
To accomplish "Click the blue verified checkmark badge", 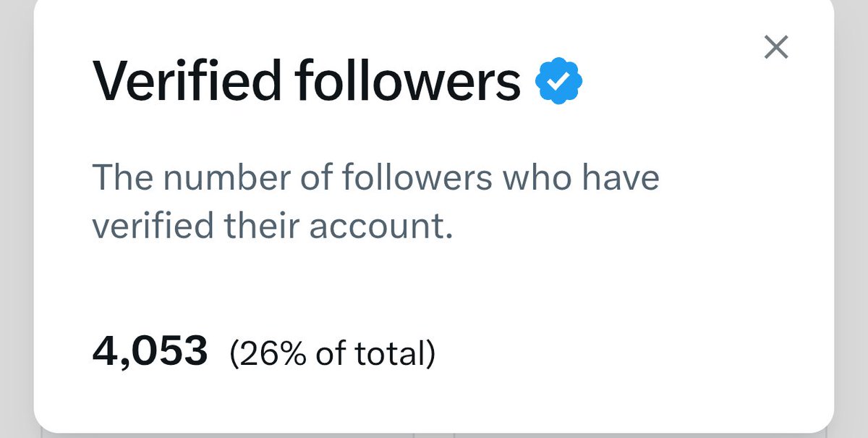I will pos(559,81).
